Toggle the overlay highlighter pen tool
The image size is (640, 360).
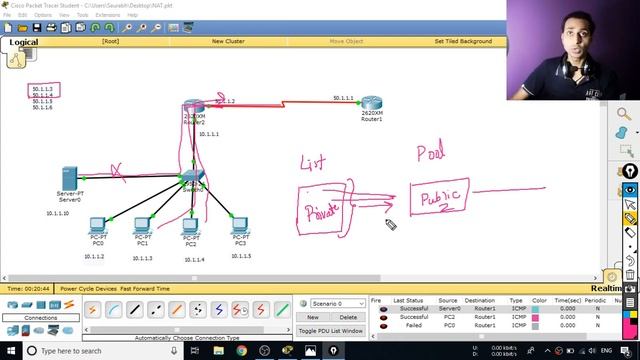pyautogui.click(x=630, y=218)
